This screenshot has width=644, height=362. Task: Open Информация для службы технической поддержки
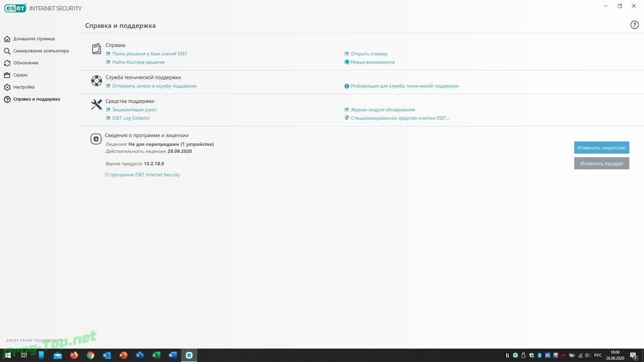405,86
